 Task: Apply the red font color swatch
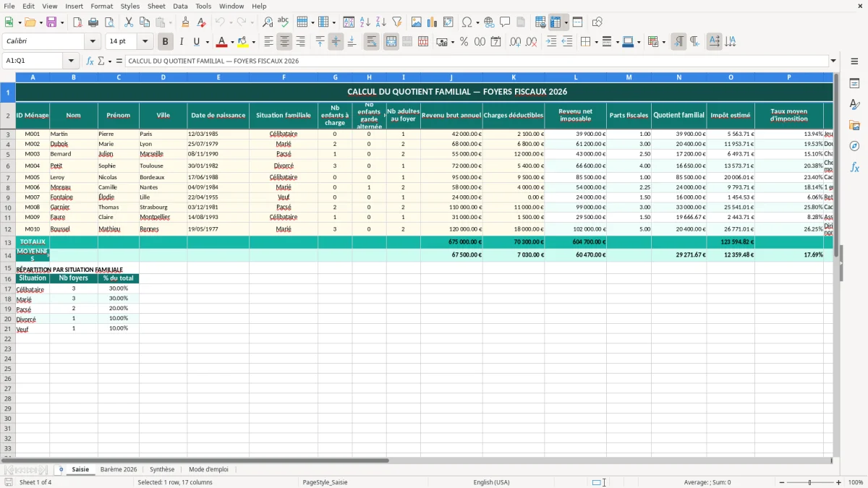[222, 42]
